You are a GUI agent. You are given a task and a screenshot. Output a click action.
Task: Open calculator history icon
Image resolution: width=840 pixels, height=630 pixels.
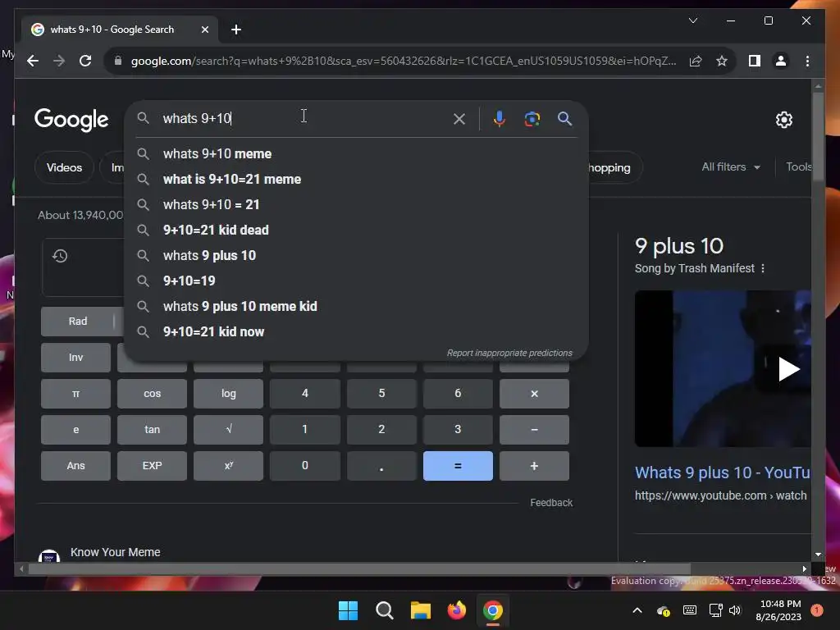(x=60, y=256)
